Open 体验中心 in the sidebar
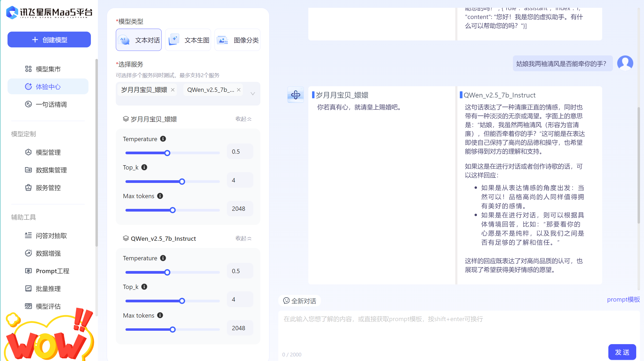 pyautogui.click(x=48, y=87)
